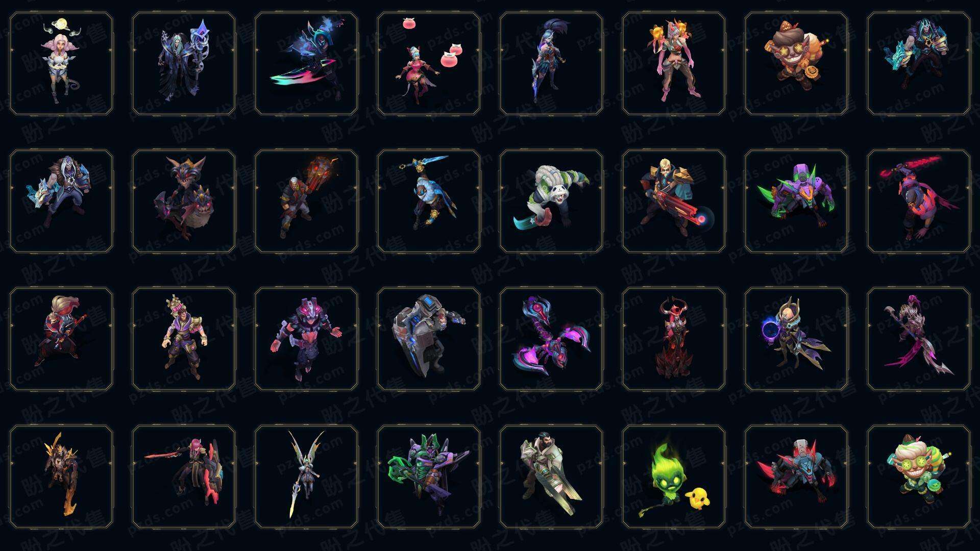Viewport: 980px width, 551px height.
Task: Pick the dark robed mage with staff
Action: tap(184, 63)
